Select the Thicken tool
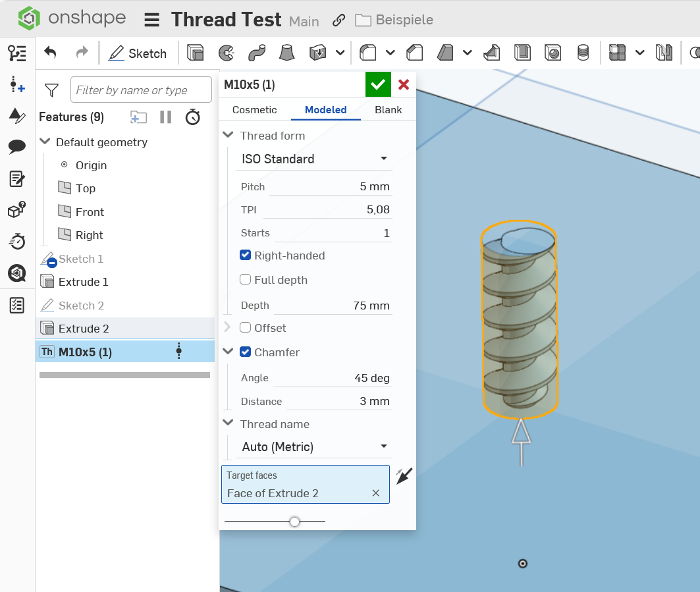This screenshot has width=700, height=592. [x=317, y=53]
